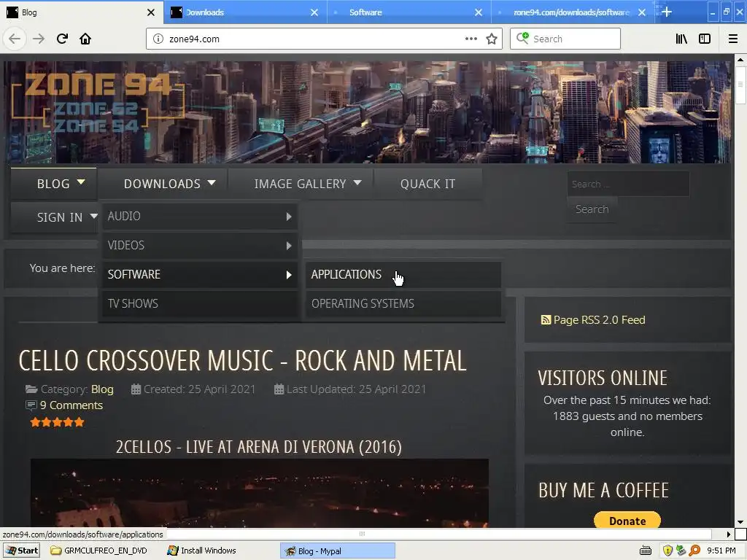The image size is (747, 560).
Task: Toggle the sidebar icon in toolbar
Action: [x=705, y=39]
